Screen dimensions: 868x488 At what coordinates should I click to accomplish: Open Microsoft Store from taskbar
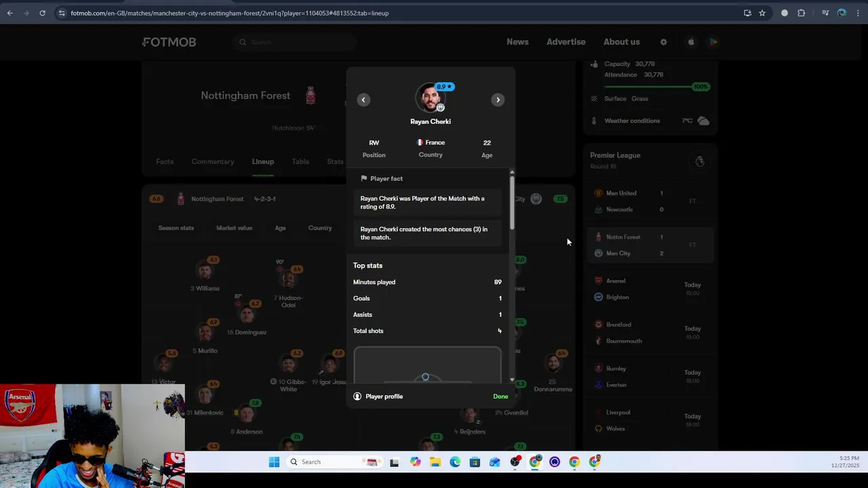pyautogui.click(x=475, y=462)
